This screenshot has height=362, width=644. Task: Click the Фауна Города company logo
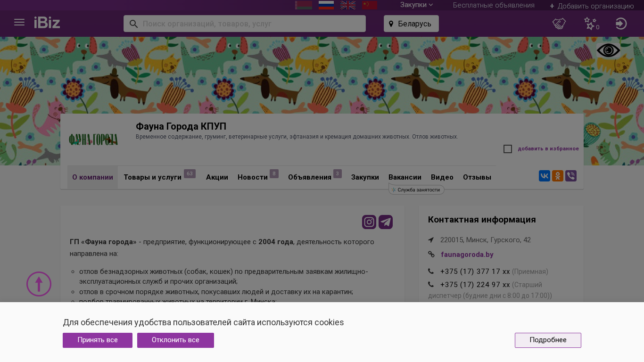click(93, 140)
